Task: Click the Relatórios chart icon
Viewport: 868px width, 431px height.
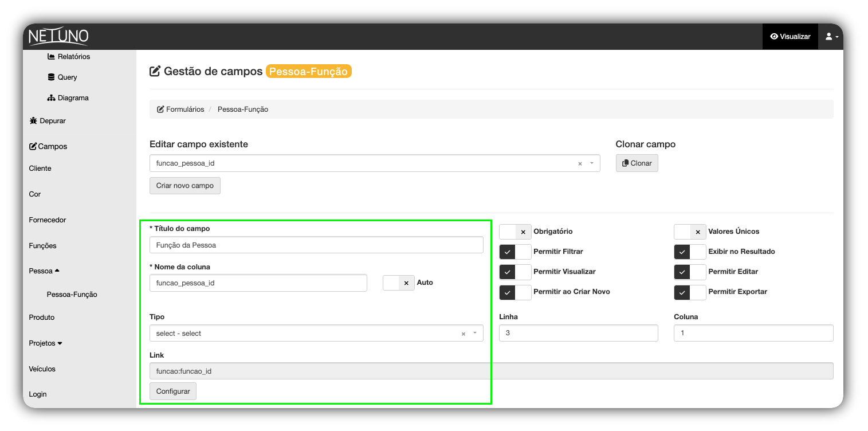Action: coord(51,57)
